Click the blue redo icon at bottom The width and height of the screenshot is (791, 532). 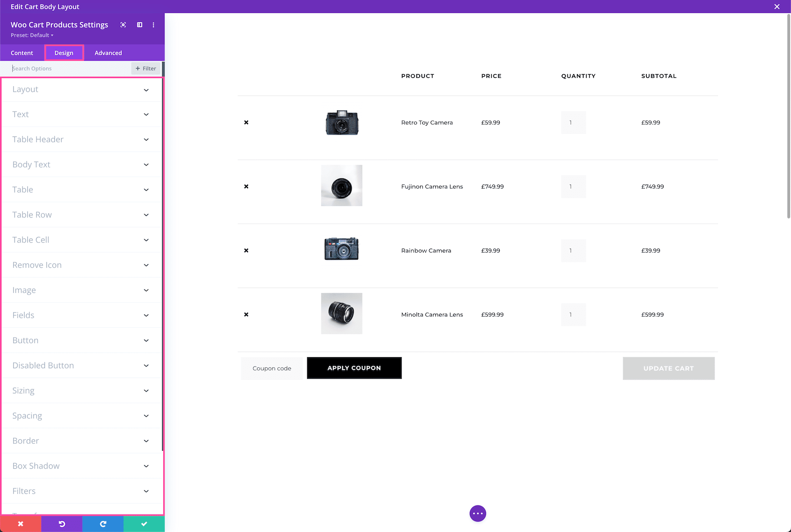click(x=102, y=524)
